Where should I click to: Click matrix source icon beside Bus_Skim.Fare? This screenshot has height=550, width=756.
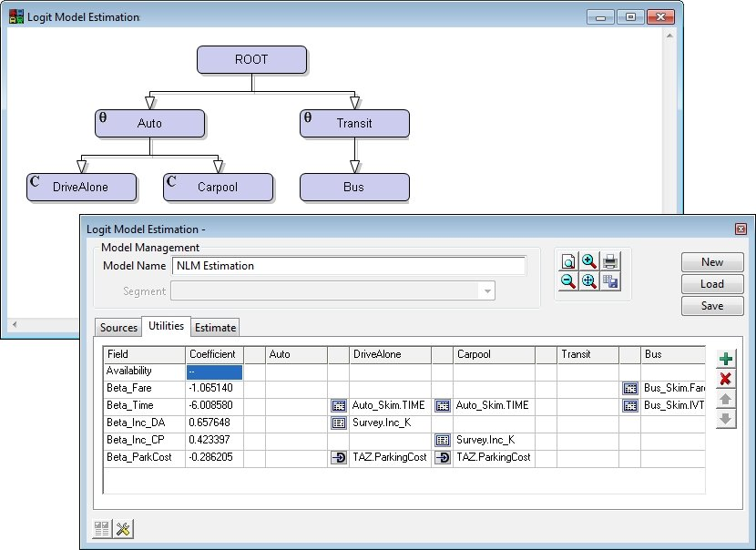tap(630, 388)
